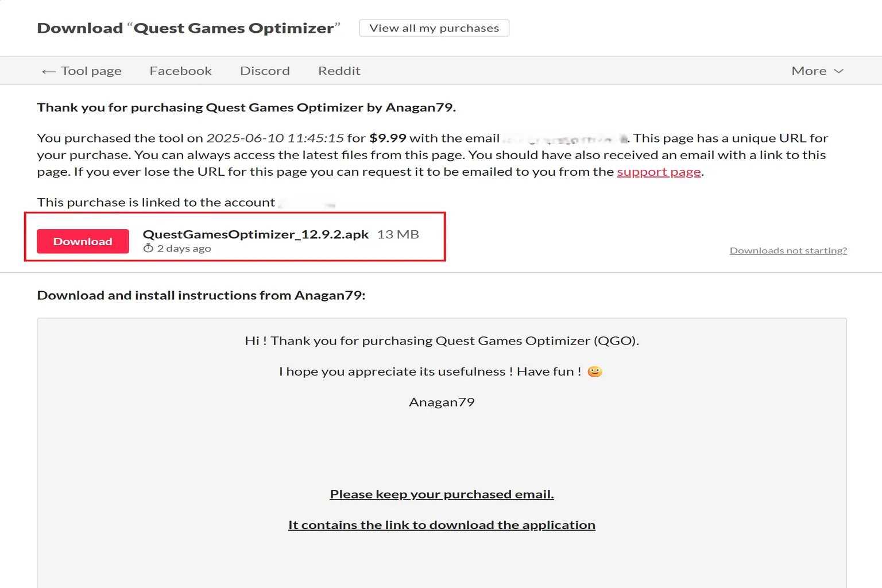This screenshot has width=882, height=588.
Task: Click the underlined Please keep your purchased email text
Action: tap(441, 493)
